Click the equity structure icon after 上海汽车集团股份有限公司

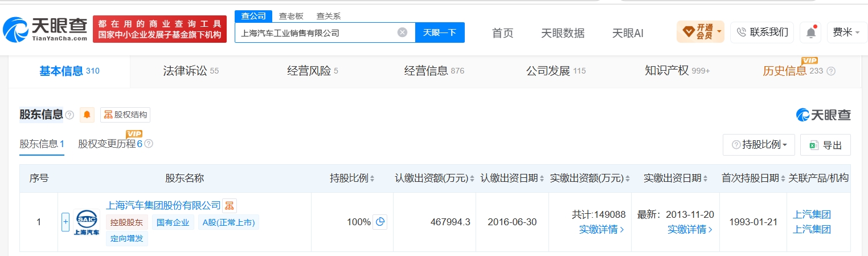tap(229, 205)
